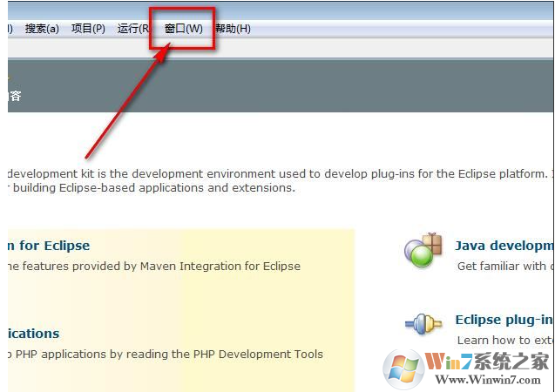Open the Java development heading link
The width and height of the screenshot is (555, 392).
[x=504, y=246]
